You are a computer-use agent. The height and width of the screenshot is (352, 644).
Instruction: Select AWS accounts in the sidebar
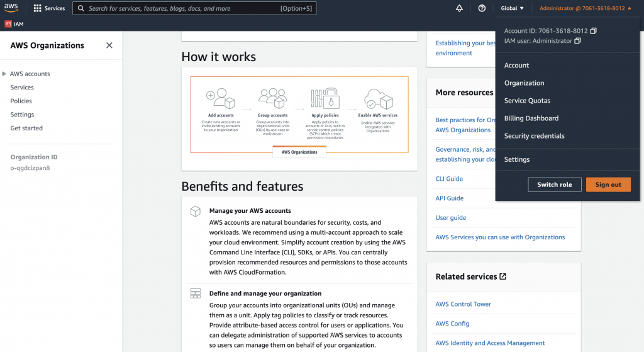30,74
